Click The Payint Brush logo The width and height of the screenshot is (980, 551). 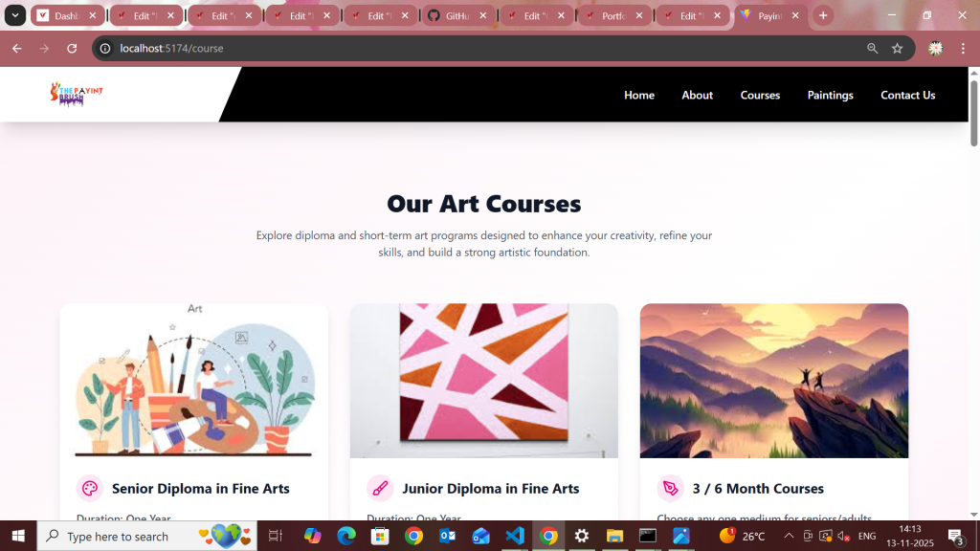point(77,94)
